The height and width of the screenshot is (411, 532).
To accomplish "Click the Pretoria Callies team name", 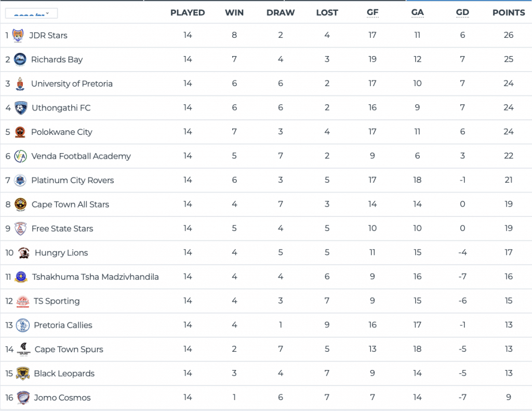I will tap(63, 325).
